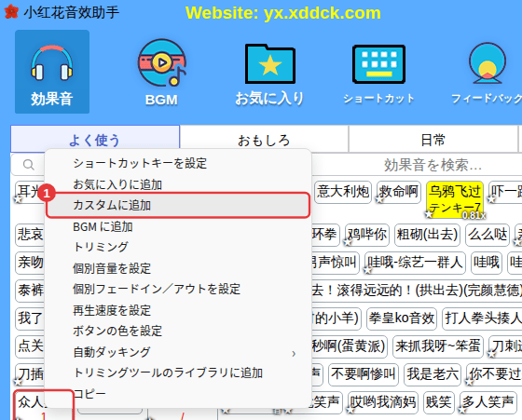
Task: Play the 鸡哔你 sound button
Action: [367, 235]
